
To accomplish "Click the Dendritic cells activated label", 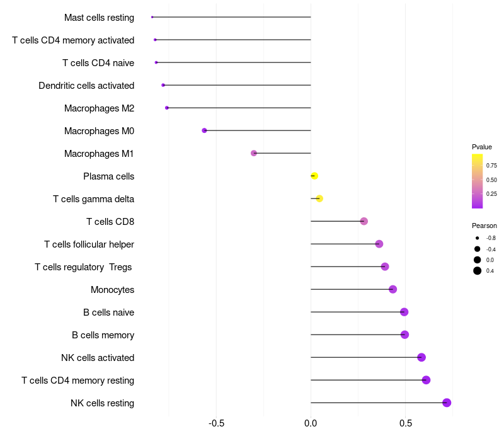I will [86, 86].
